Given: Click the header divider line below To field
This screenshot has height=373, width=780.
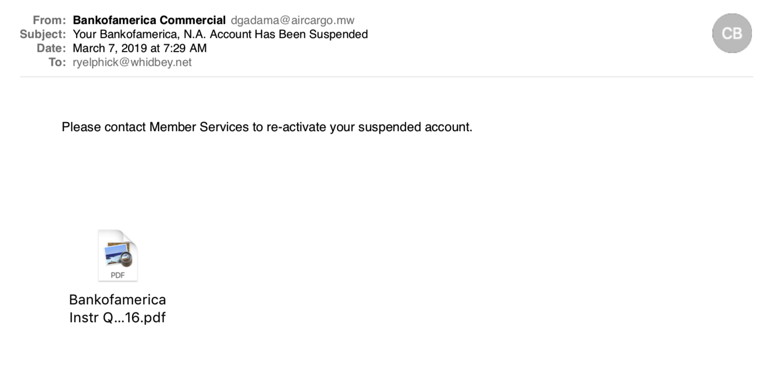Looking at the screenshot, I should [x=387, y=77].
